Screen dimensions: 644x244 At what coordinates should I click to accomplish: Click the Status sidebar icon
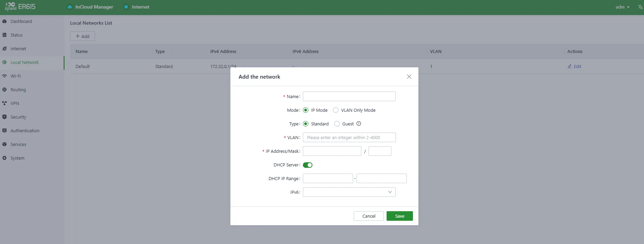pyautogui.click(x=4, y=35)
